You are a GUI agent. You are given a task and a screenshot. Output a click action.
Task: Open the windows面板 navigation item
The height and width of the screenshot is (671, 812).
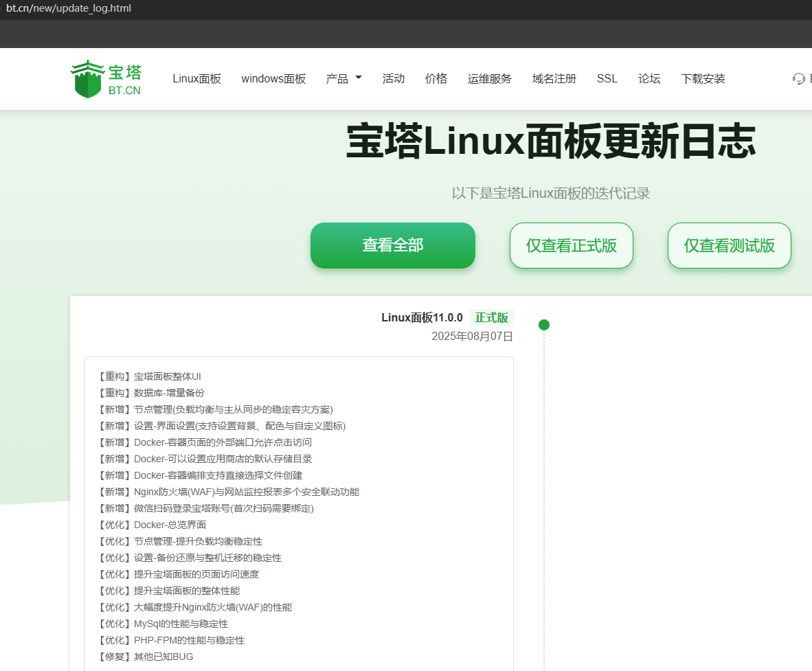pyautogui.click(x=273, y=78)
